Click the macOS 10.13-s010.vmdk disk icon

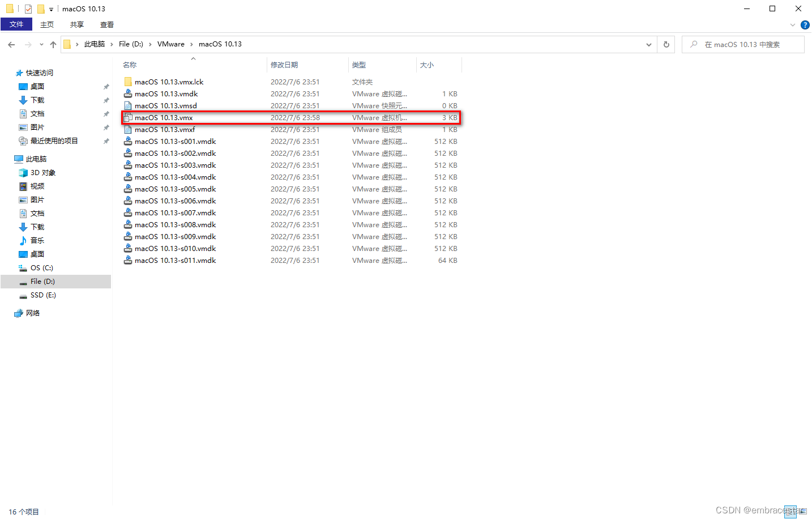click(x=128, y=249)
